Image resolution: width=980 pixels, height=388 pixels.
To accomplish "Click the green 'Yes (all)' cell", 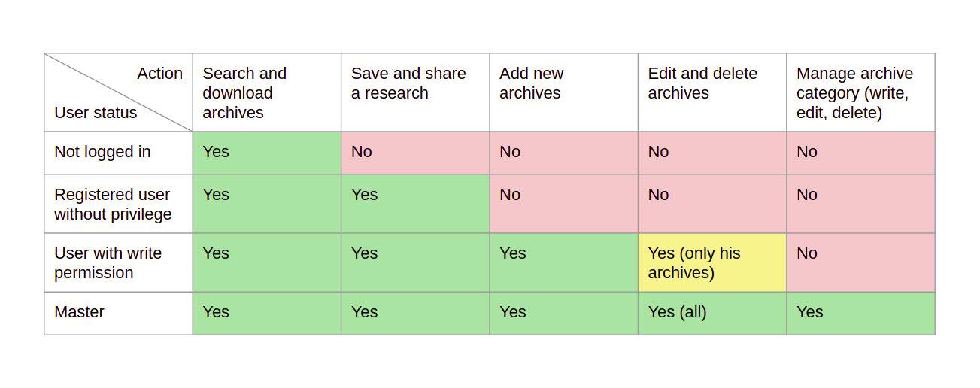I will [x=712, y=314].
